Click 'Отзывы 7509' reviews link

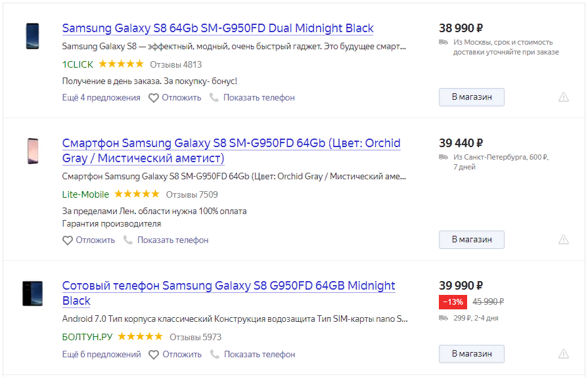[192, 194]
